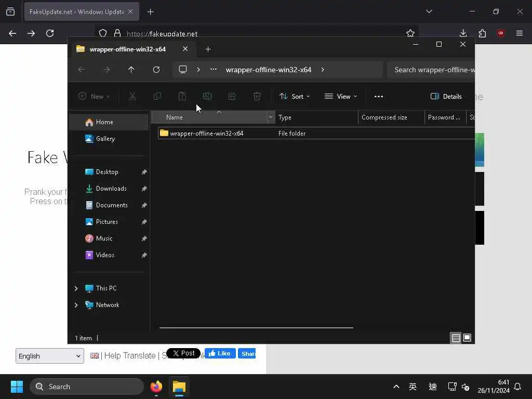
Task: Open Firefox list all tabs chevron
Action: [x=429, y=11]
